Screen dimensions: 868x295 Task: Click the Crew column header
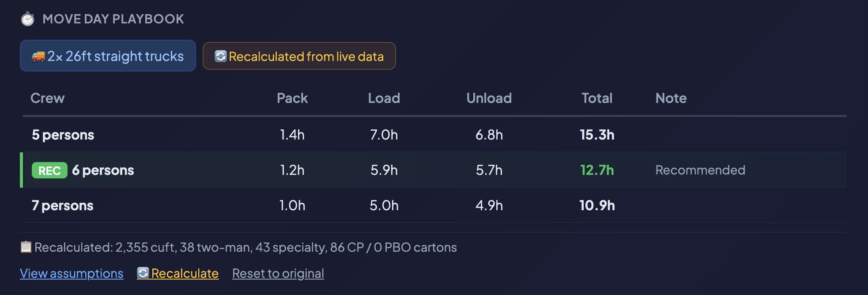pyautogui.click(x=48, y=98)
